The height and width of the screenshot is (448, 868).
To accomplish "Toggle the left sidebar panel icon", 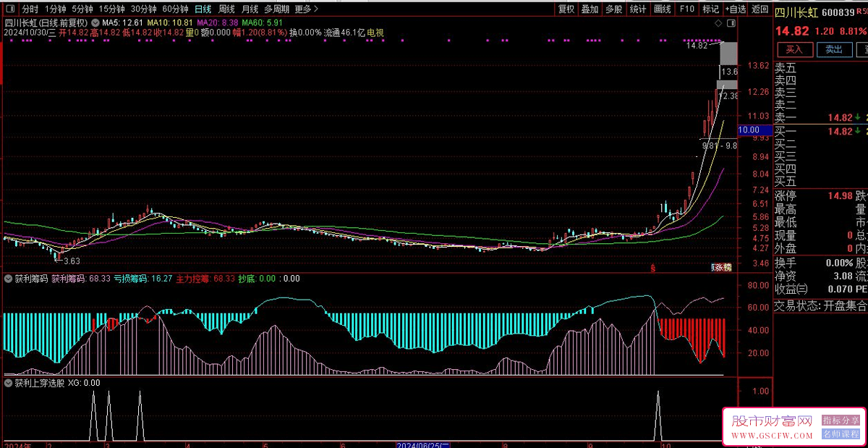I will 9,9.
